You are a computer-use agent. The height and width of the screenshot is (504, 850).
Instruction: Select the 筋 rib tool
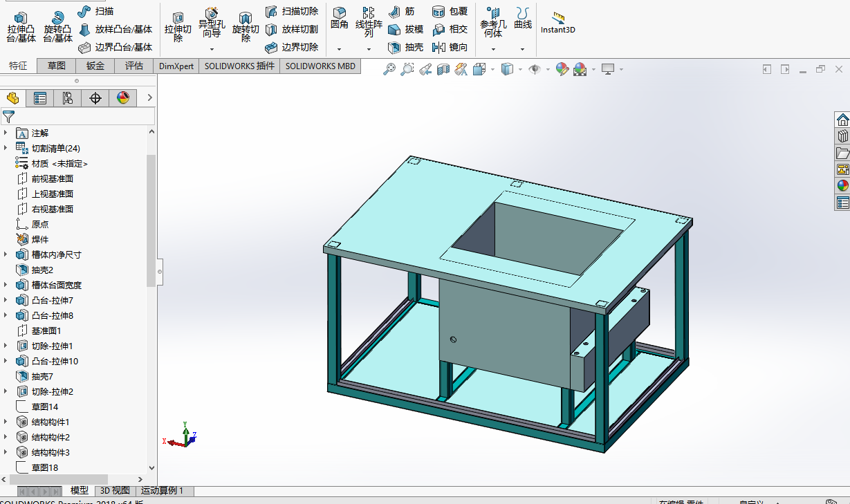402,11
